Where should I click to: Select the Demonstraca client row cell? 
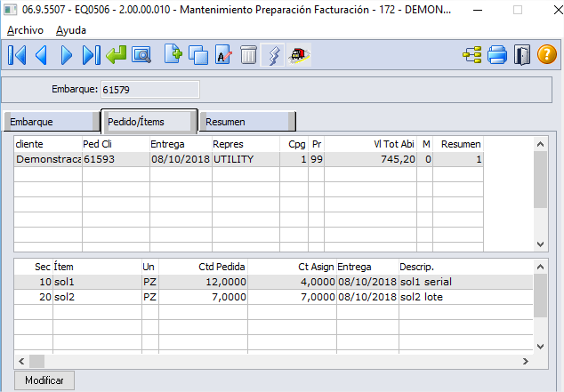click(48, 159)
